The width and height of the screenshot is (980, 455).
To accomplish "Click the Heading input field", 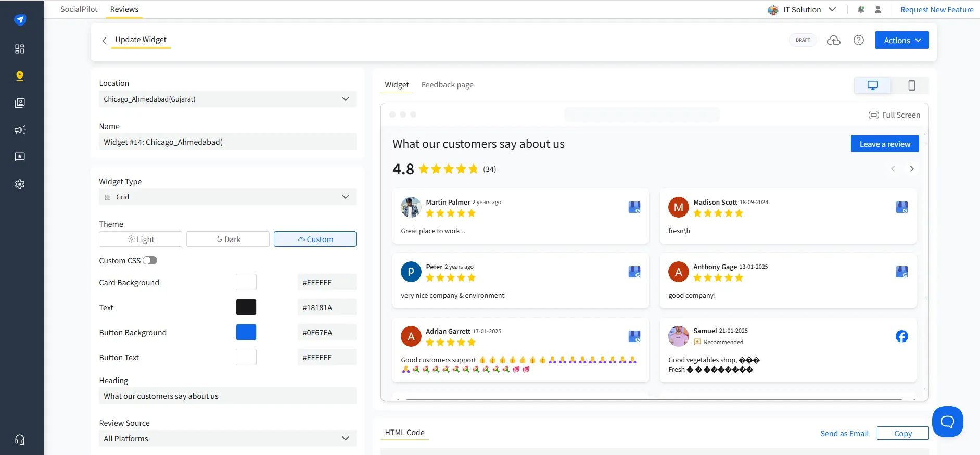I will 228,396.
